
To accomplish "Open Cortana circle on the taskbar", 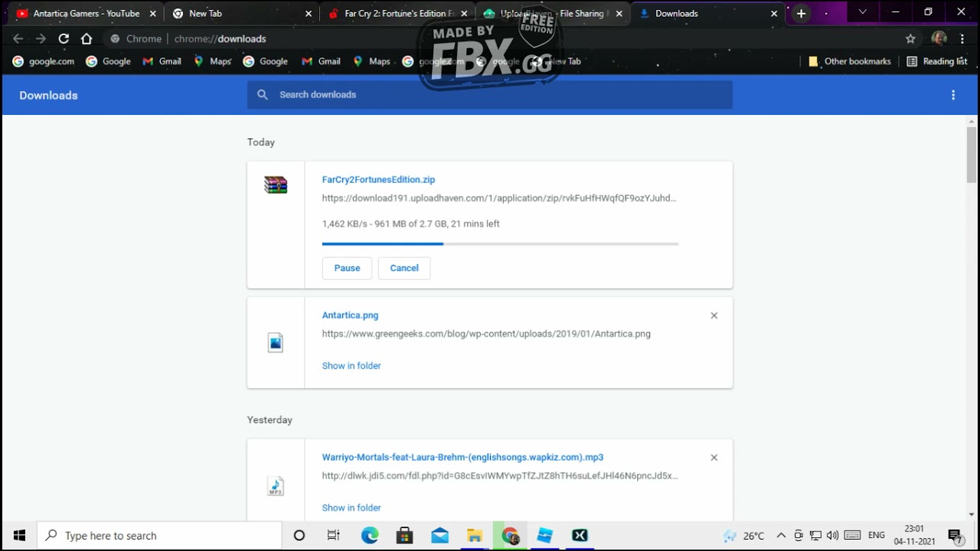I will (299, 536).
